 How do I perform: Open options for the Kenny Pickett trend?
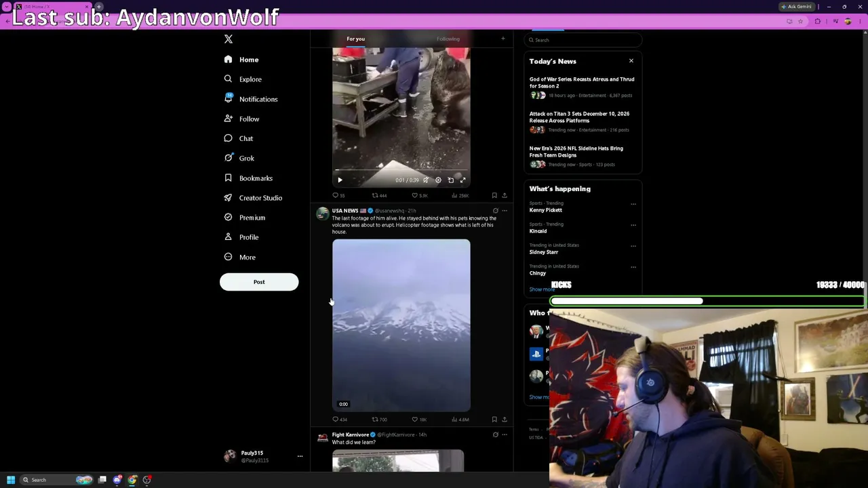coord(633,204)
